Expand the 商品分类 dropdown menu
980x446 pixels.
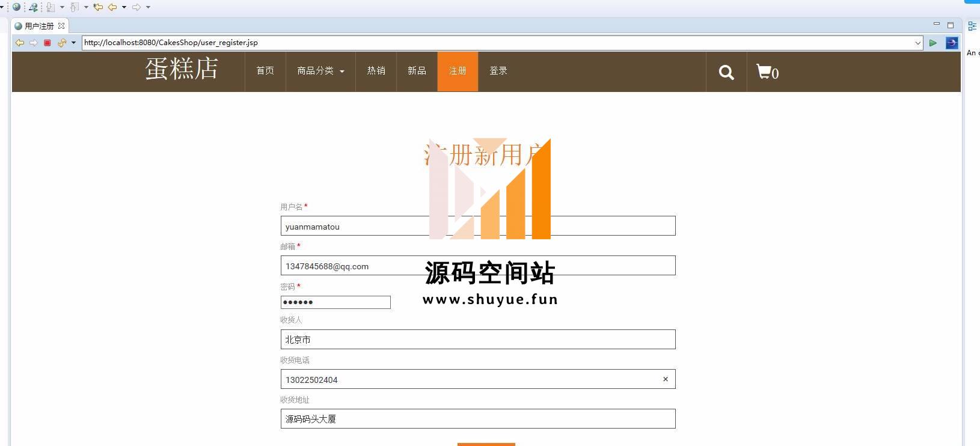coord(320,71)
